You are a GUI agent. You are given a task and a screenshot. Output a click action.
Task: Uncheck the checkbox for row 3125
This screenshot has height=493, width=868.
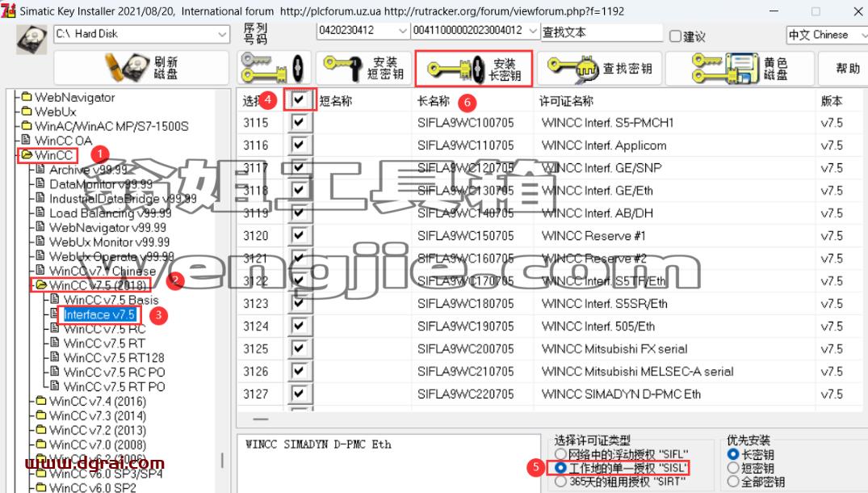tap(299, 348)
